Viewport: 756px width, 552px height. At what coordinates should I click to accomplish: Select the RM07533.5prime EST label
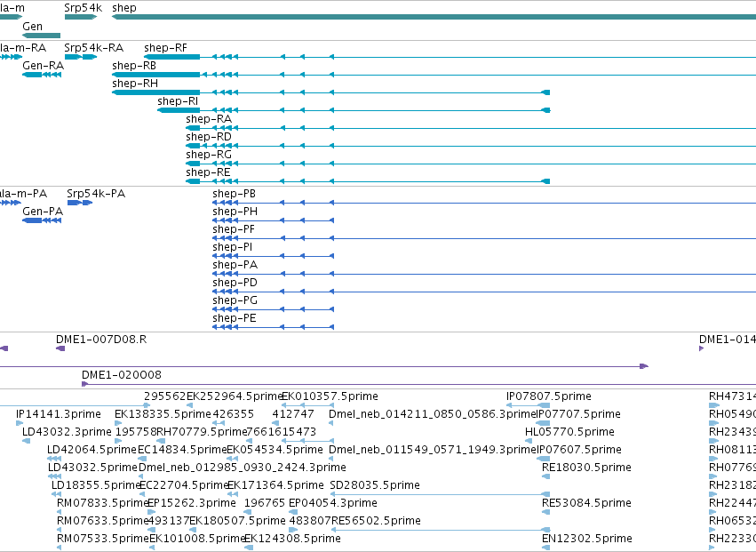[x=103, y=539]
